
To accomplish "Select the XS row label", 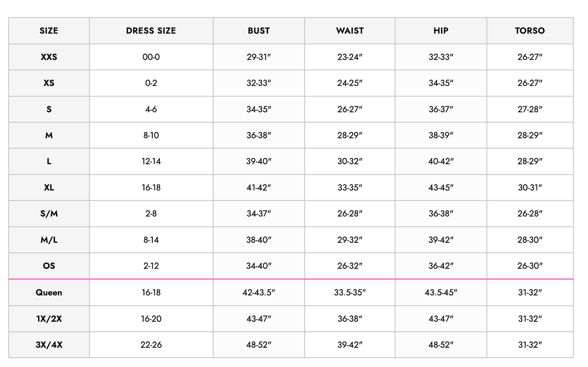I will (x=49, y=83).
